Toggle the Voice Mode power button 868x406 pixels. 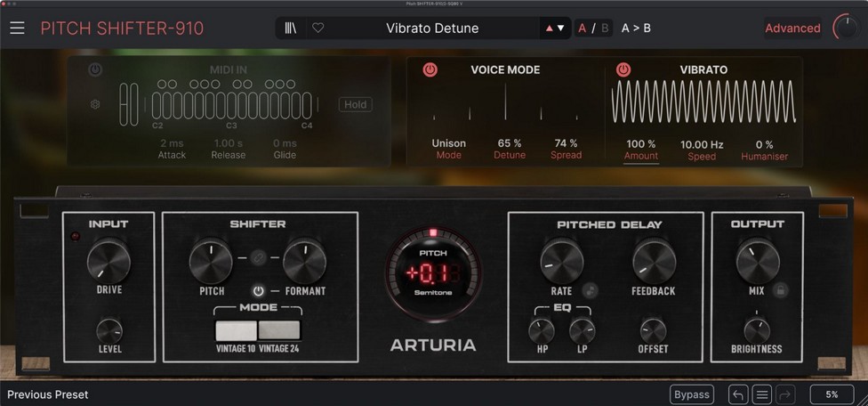click(430, 69)
